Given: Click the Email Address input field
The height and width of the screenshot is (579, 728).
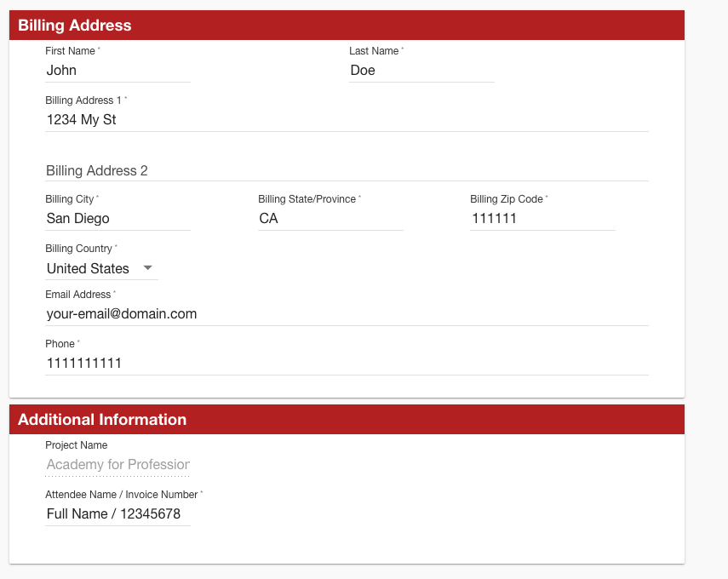Looking at the screenshot, I should click(347, 314).
